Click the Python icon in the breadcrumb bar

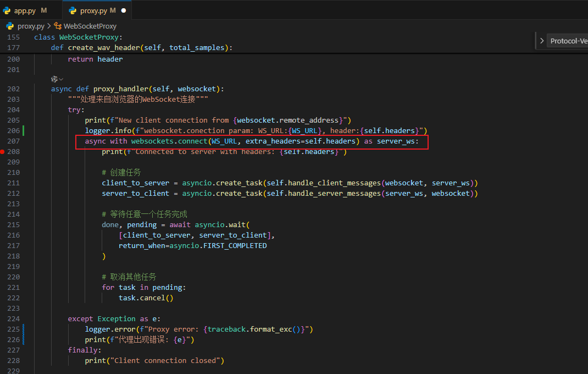click(9, 26)
